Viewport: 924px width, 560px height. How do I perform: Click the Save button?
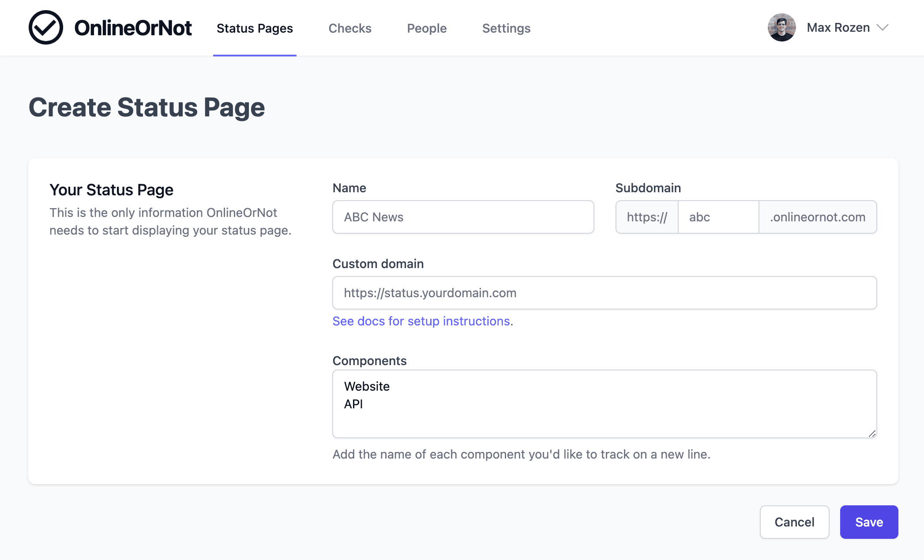(x=868, y=522)
